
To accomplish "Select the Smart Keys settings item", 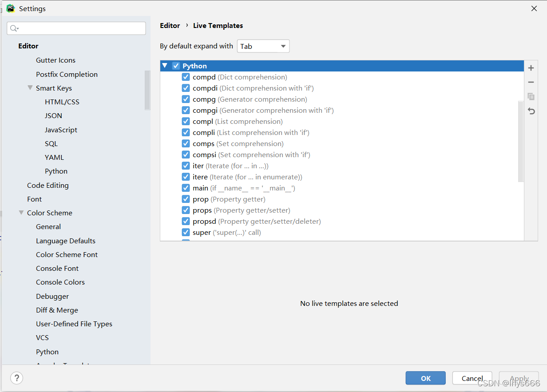I will tap(54, 88).
